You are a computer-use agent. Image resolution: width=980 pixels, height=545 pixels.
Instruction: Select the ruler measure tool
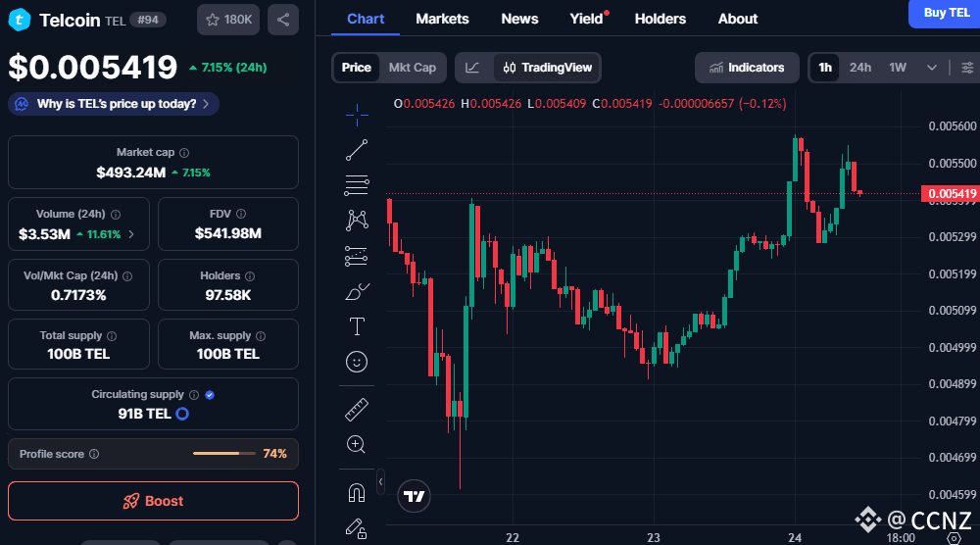(x=357, y=410)
